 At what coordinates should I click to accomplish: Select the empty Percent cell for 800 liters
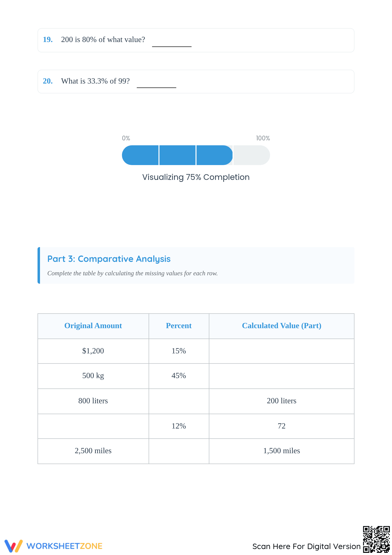click(x=179, y=401)
